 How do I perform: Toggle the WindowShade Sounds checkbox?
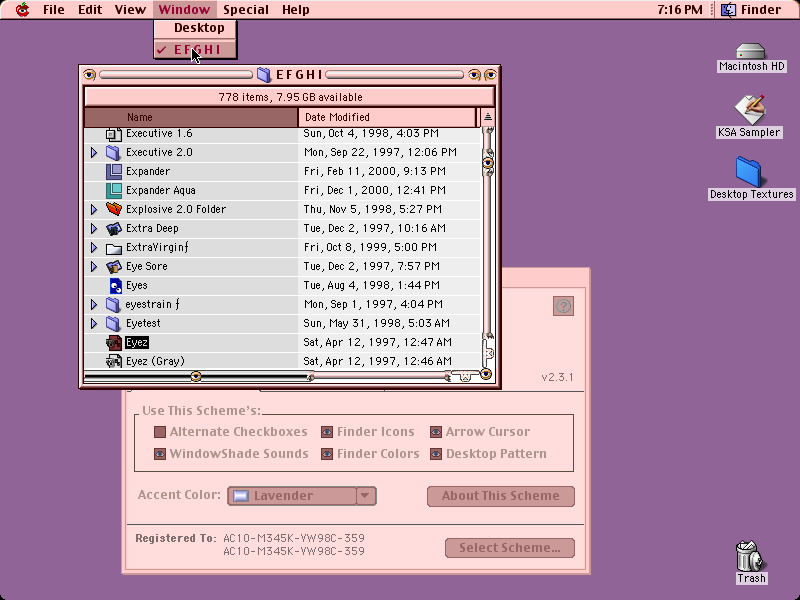point(160,454)
